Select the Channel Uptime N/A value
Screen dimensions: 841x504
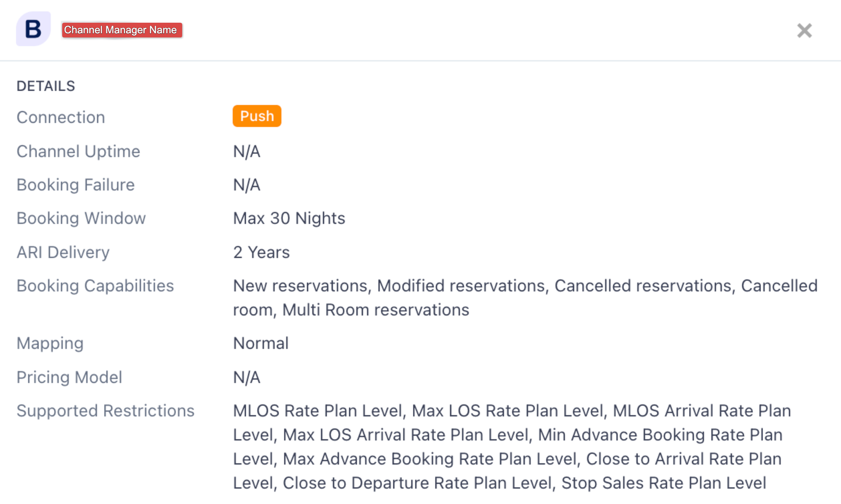click(x=247, y=151)
